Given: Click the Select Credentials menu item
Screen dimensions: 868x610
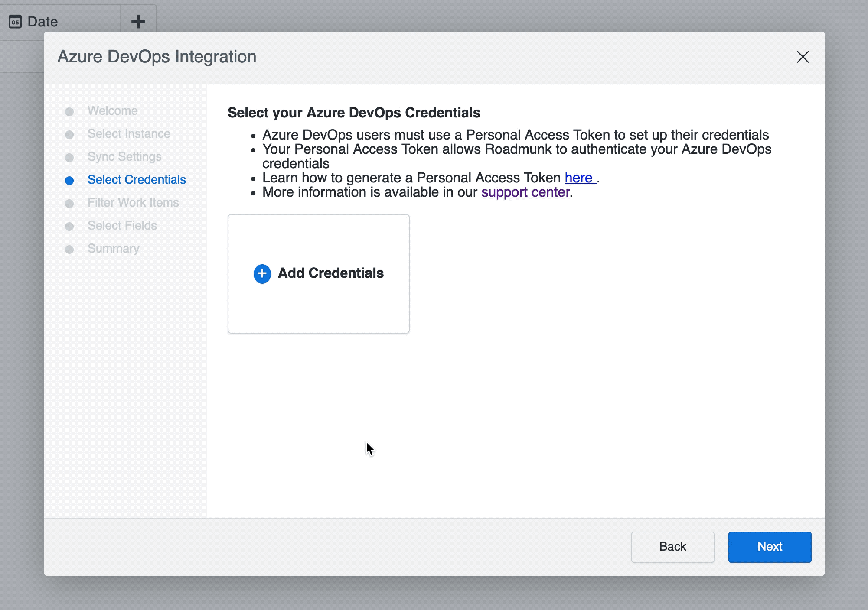Looking at the screenshot, I should 137,179.
